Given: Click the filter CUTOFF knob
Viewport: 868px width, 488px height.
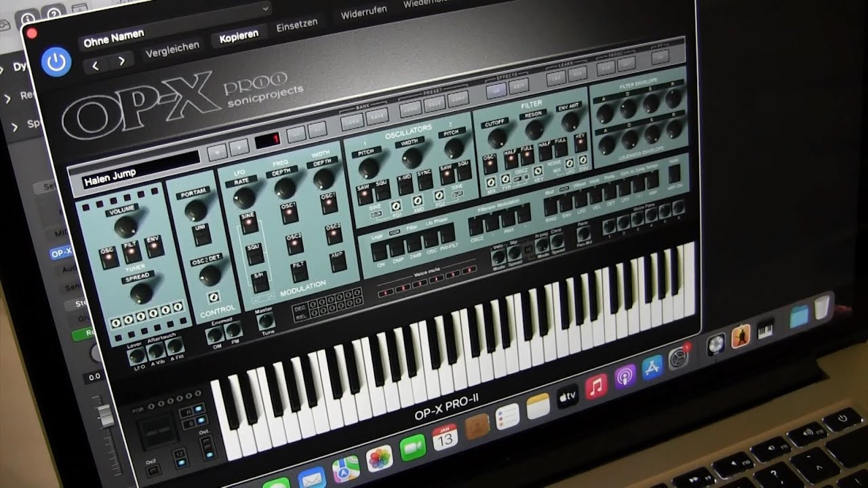Looking at the screenshot, I should point(496,137).
